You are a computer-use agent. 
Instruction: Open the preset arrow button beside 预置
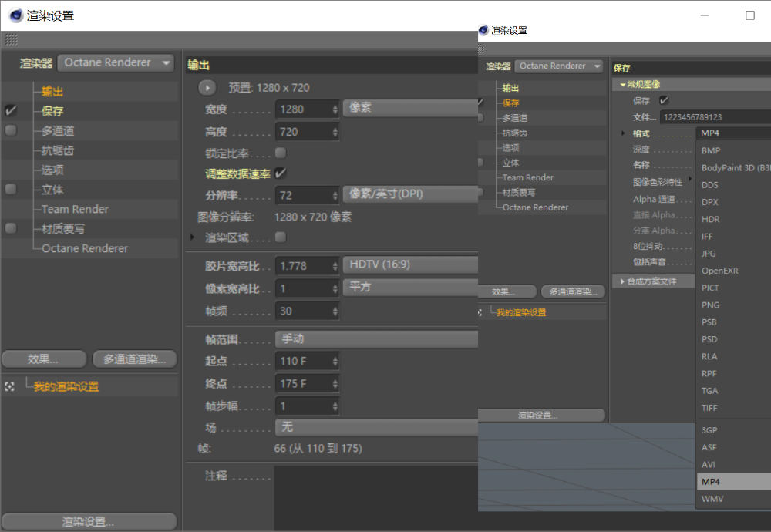207,88
